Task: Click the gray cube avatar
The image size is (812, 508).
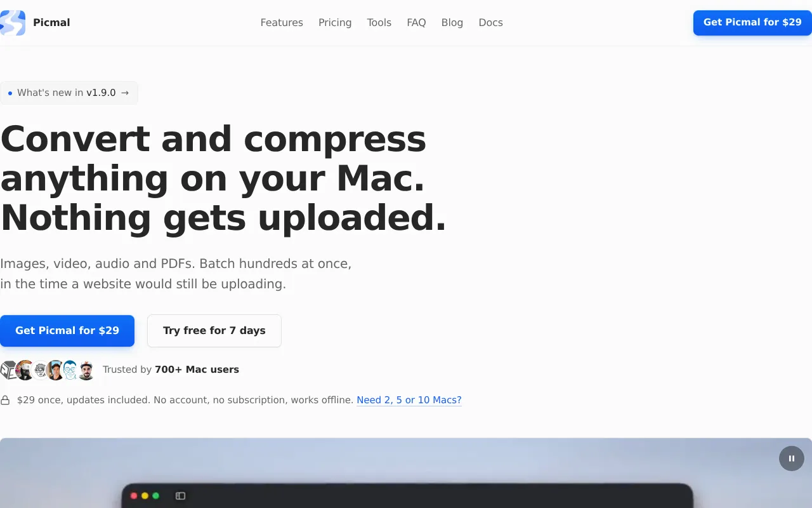Action: click(x=8, y=370)
